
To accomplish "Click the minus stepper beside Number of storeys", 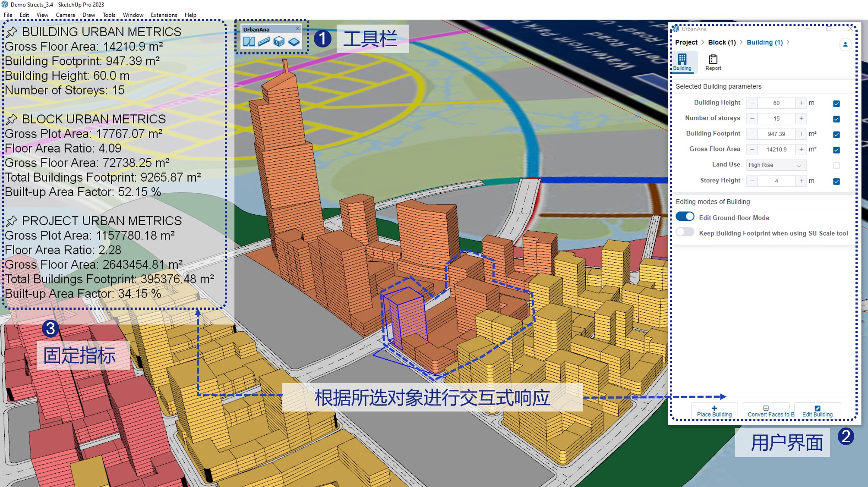I will coord(752,118).
